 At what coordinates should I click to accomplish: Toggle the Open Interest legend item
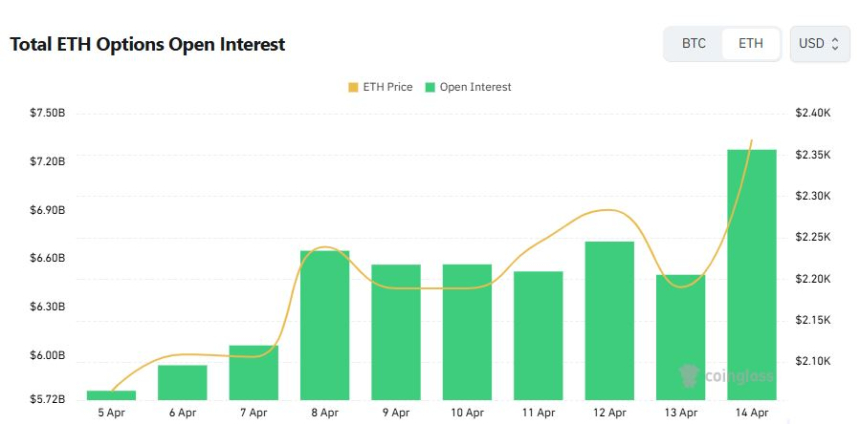(468, 87)
